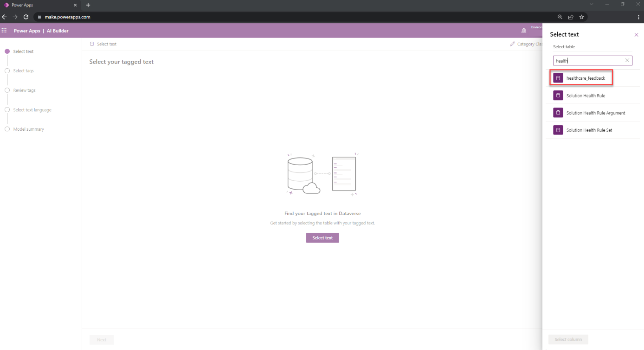The width and height of the screenshot is (644, 350).
Task: Select the Model summary step circle
Action: (x=7, y=129)
